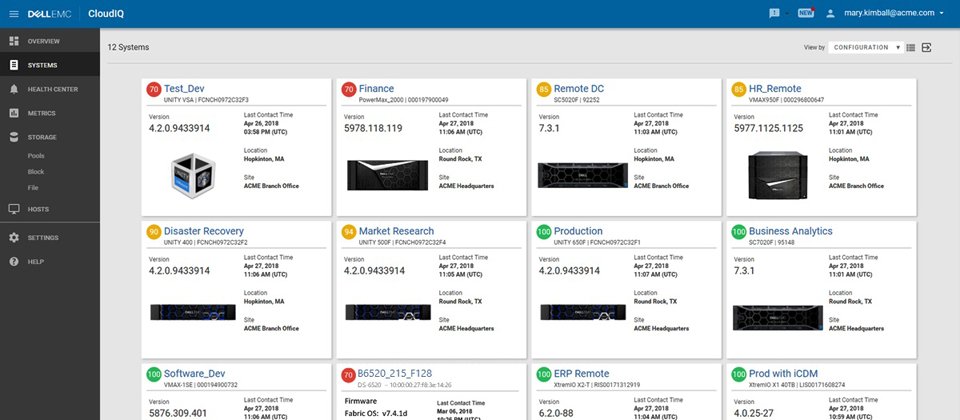Open the View by CONFIGURATION dropdown

(866, 47)
